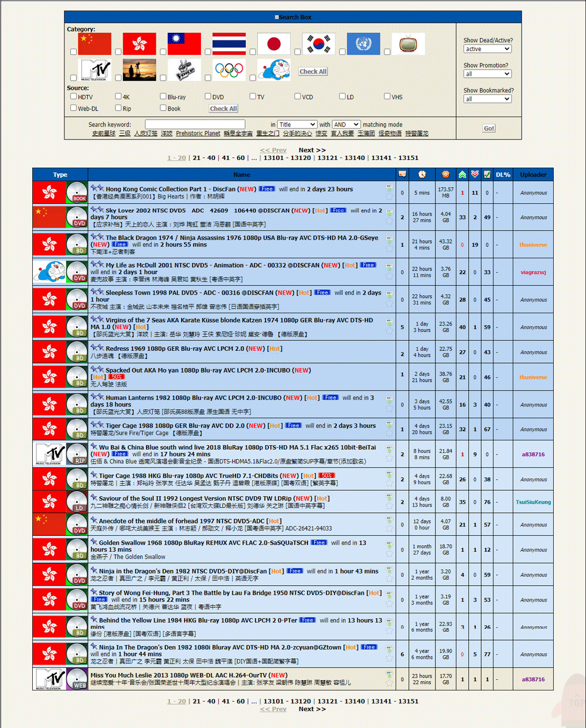The width and height of the screenshot is (586, 728).
Task: Check the VHS source checkbox
Action: (x=387, y=97)
